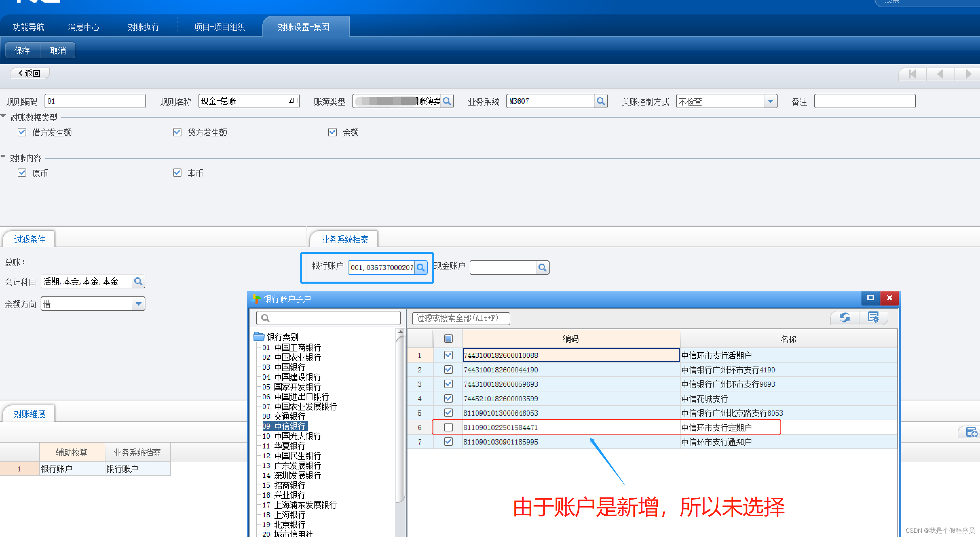This screenshot has width=980, height=537.
Task: Go to previous record navigation arrow
Action: tap(940, 74)
